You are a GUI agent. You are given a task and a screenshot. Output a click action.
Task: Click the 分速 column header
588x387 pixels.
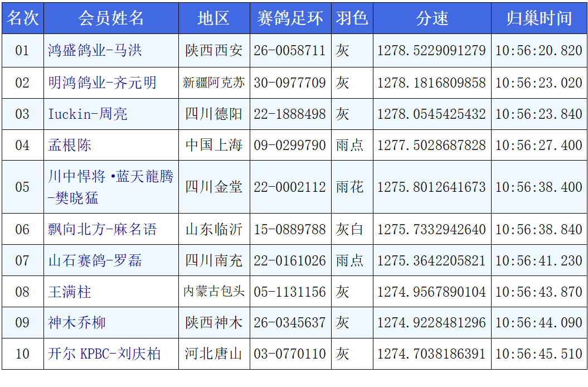pyautogui.click(x=431, y=18)
